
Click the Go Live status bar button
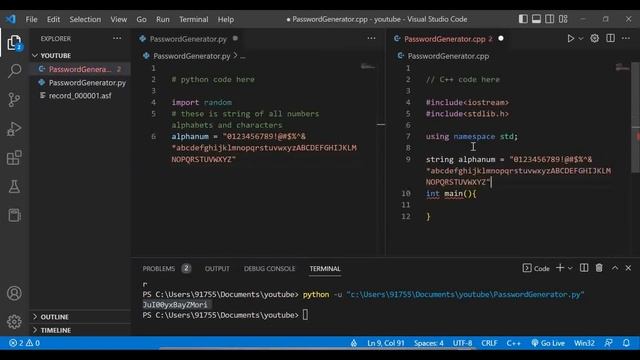(x=548, y=343)
